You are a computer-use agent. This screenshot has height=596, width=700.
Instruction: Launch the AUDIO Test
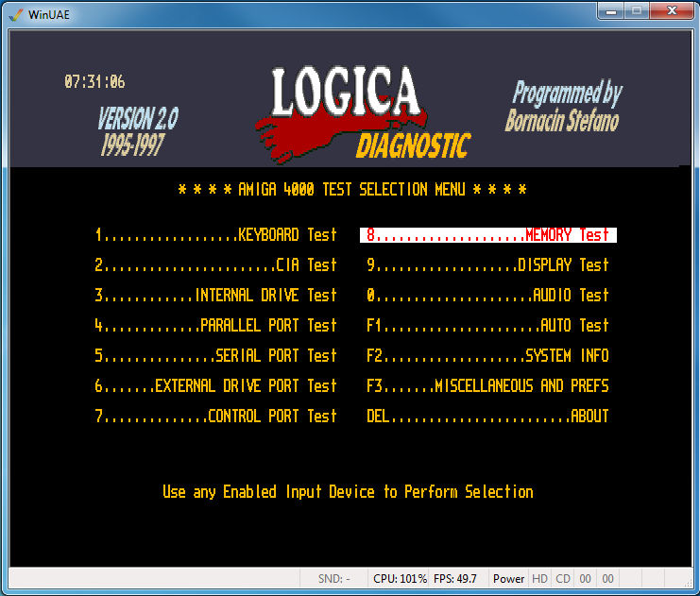pyautogui.click(x=487, y=296)
